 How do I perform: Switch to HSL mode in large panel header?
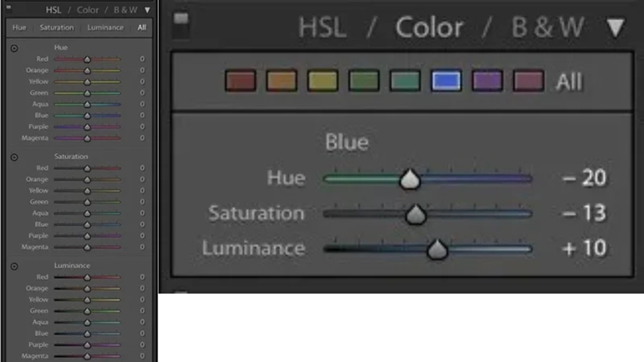click(x=323, y=27)
